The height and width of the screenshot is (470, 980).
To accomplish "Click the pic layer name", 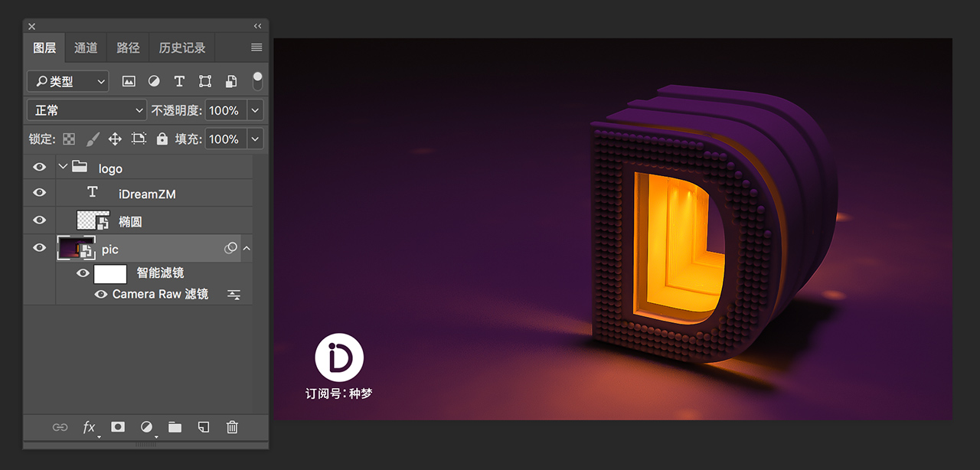I will pos(110,250).
